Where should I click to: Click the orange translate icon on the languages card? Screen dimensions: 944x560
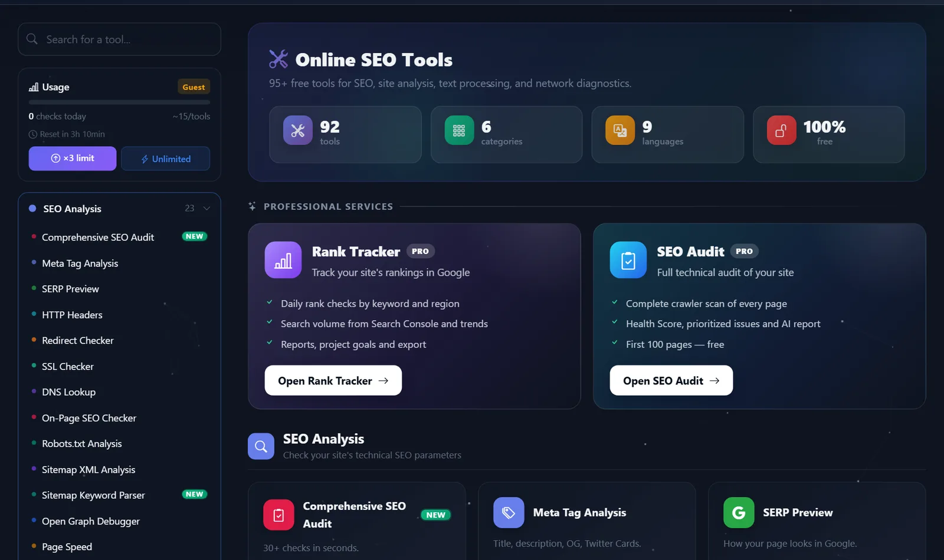(620, 131)
